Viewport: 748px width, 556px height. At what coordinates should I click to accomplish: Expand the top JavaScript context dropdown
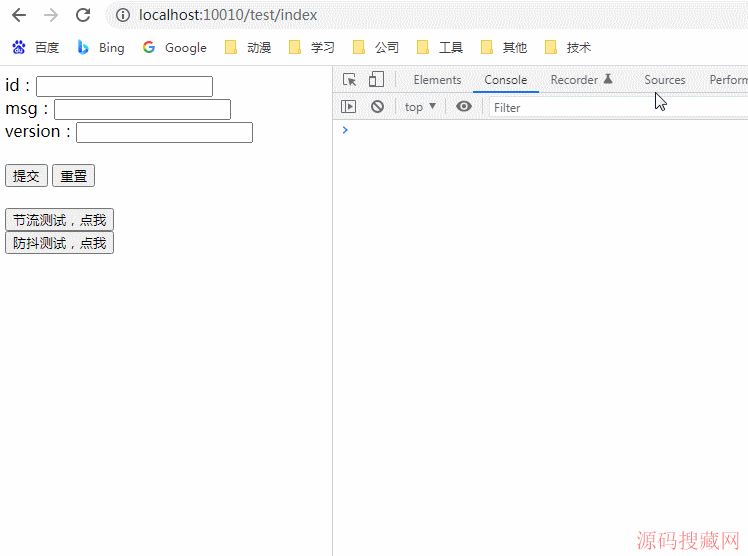tap(420, 107)
